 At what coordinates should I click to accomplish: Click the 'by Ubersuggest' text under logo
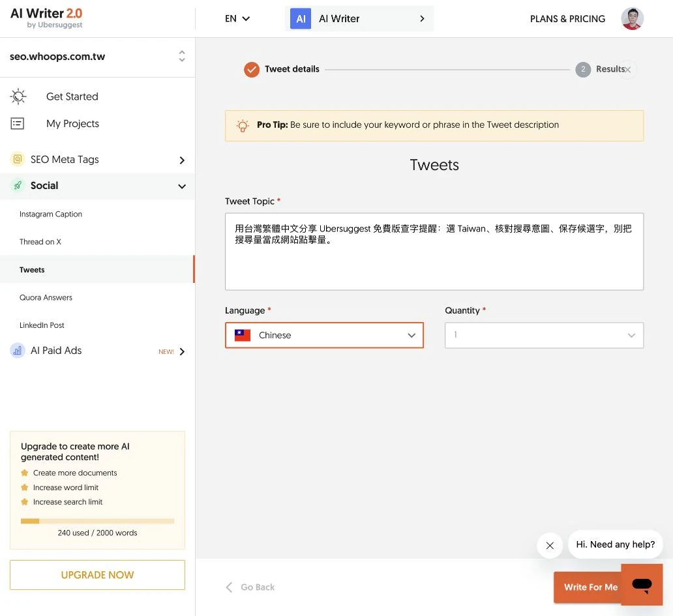tap(55, 25)
